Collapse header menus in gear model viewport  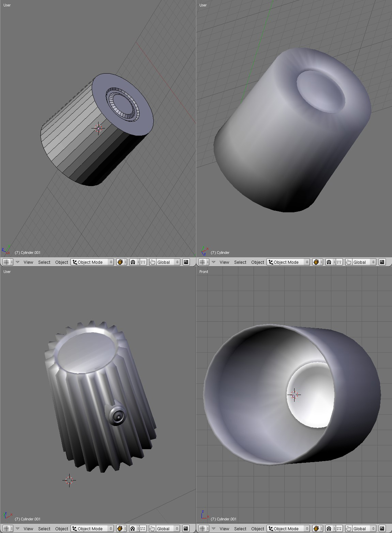click(18, 529)
